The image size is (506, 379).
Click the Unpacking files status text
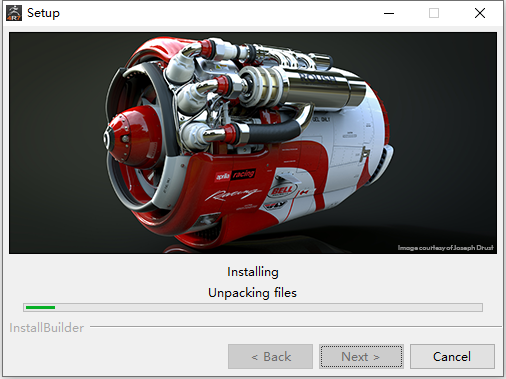tap(252, 293)
